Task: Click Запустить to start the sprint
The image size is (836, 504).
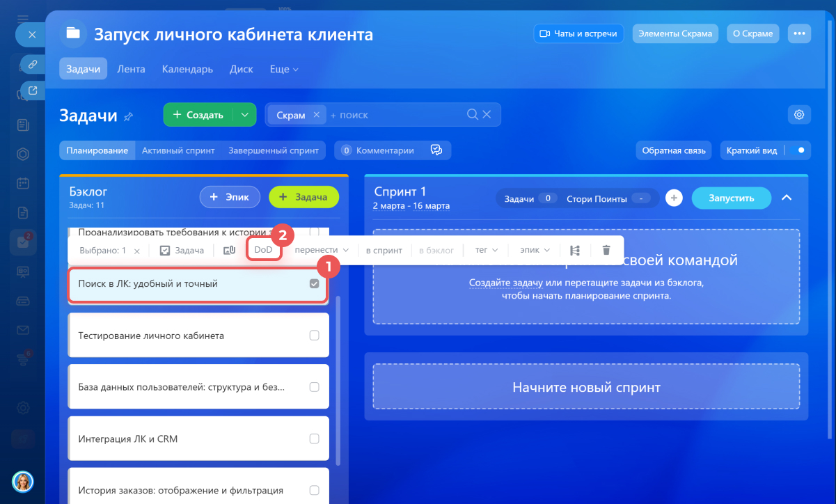Action: (x=731, y=198)
